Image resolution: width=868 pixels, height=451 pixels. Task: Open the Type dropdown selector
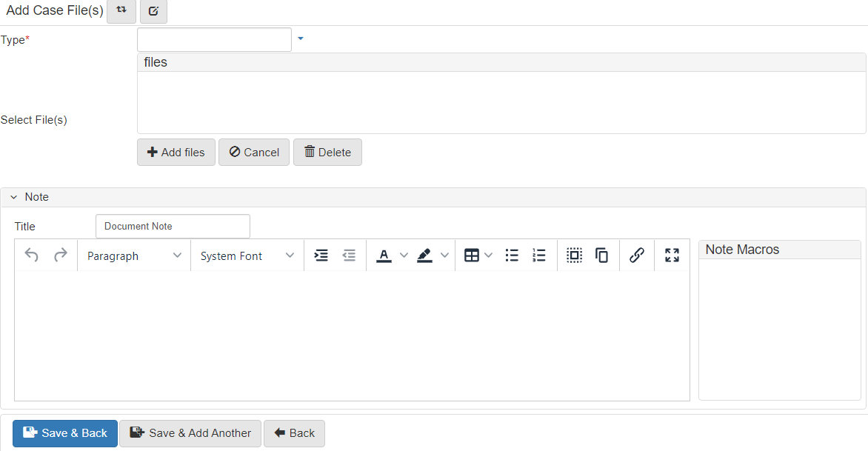[300, 39]
